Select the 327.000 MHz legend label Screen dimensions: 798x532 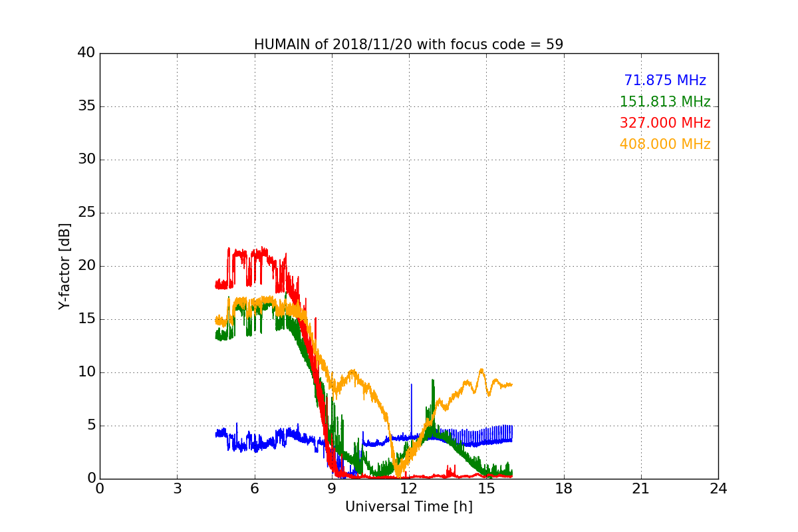pyautogui.click(x=665, y=123)
